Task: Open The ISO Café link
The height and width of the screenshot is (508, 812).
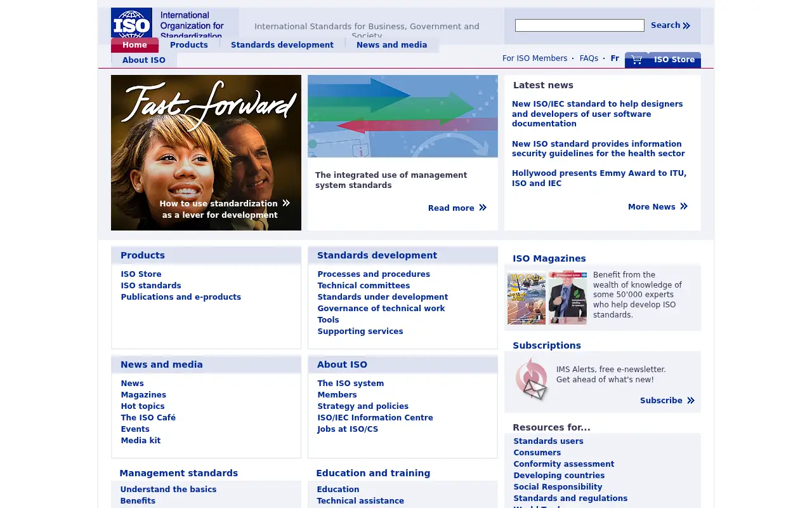Action: 148,418
